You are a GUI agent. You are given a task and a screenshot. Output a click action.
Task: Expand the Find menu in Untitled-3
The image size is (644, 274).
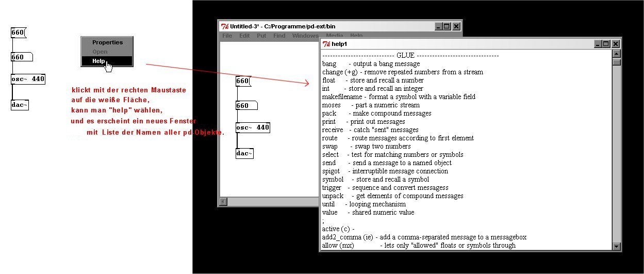coord(279,36)
